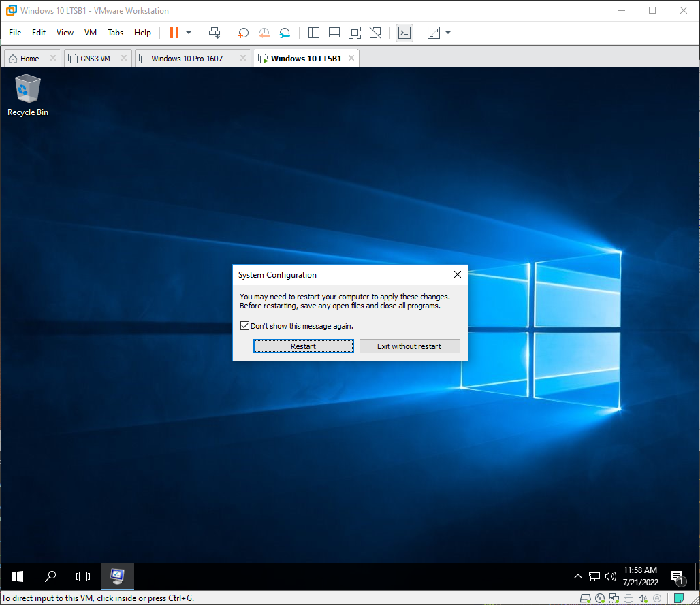Open the guest volume tray icon

(610, 576)
